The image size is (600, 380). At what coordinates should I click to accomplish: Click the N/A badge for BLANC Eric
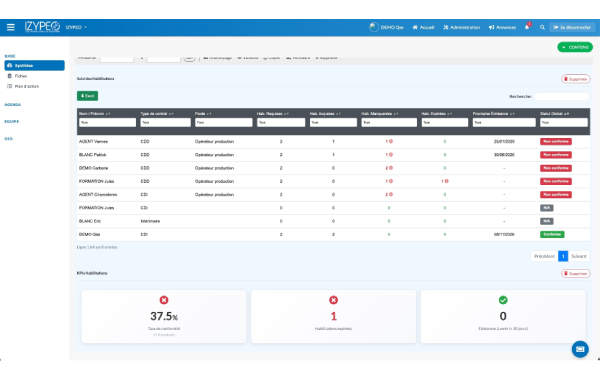(546, 221)
